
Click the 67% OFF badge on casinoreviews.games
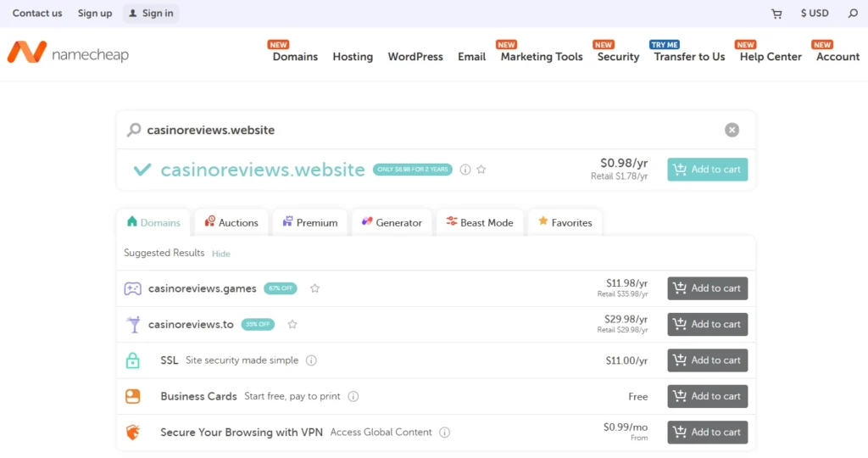tap(280, 288)
